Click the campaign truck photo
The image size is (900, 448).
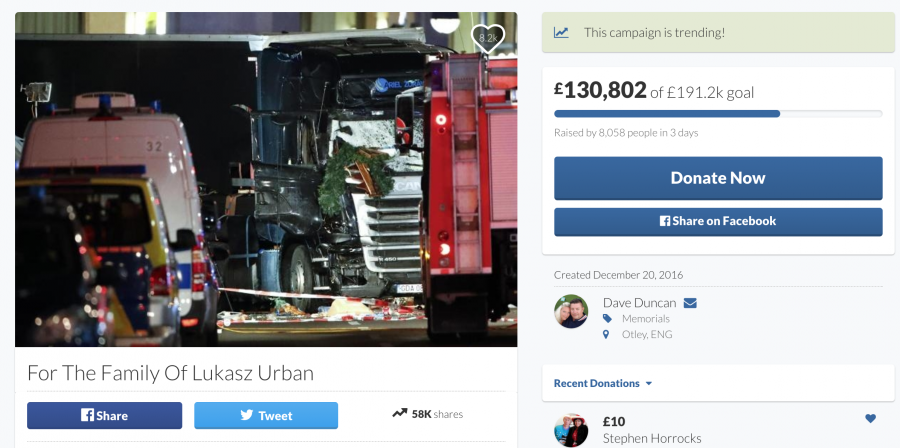click(266, 179)
